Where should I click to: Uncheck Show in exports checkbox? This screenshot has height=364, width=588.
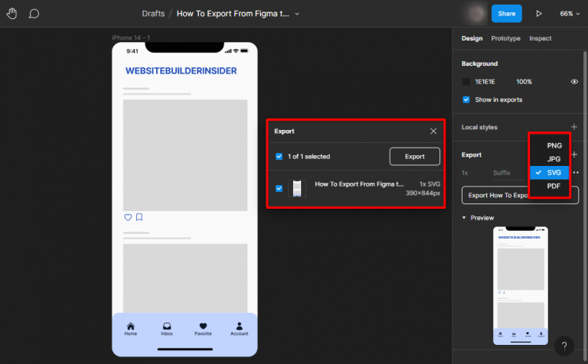coord(466,99)
